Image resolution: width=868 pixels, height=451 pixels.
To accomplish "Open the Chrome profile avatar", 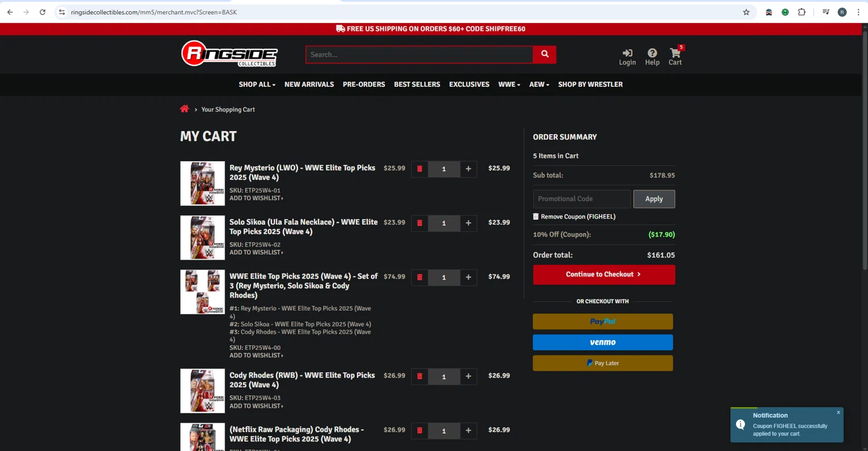I will pyautogui.click(x=842, y=12).
